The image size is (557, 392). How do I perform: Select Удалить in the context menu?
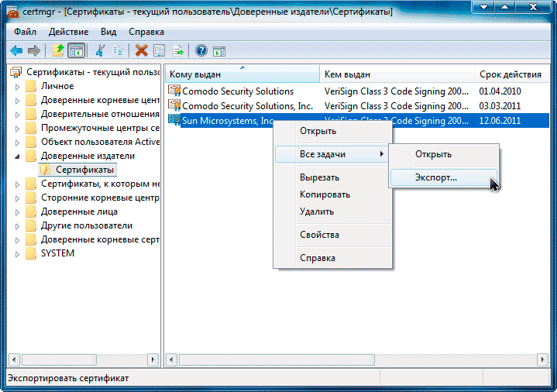[333, 211]
